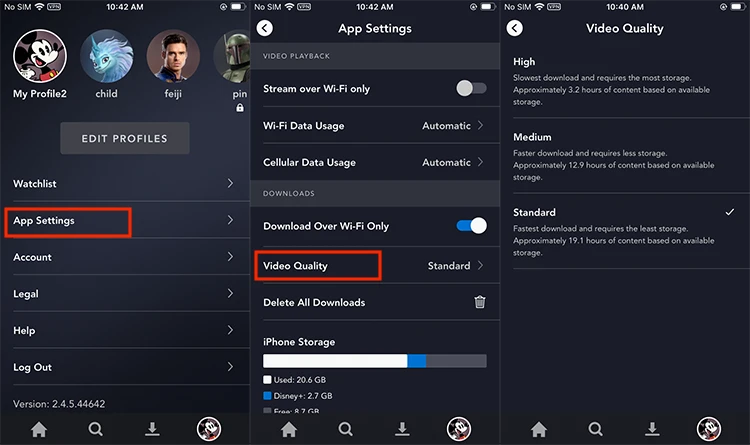This screenshot has height=445, width=750.
Task: Tap blue Disney+ segment of storage bar
Action: 417,361
